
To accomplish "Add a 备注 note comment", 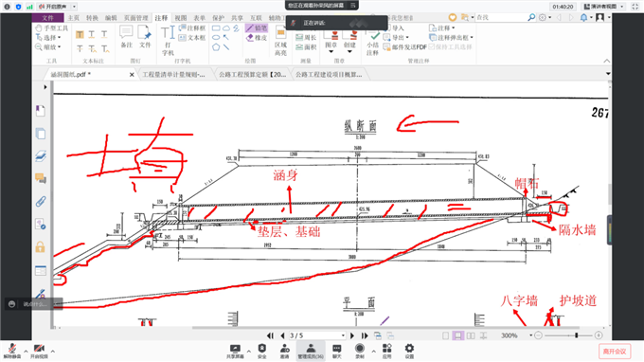I will (x=126, y=37).
